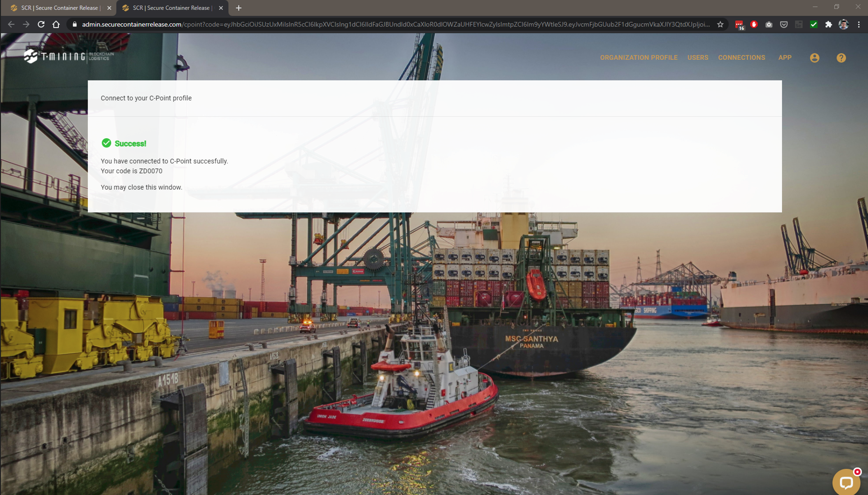Viewport: 868px width, 495px height.
Task: Open the LastPass extension icon
Action: [739, 25]
